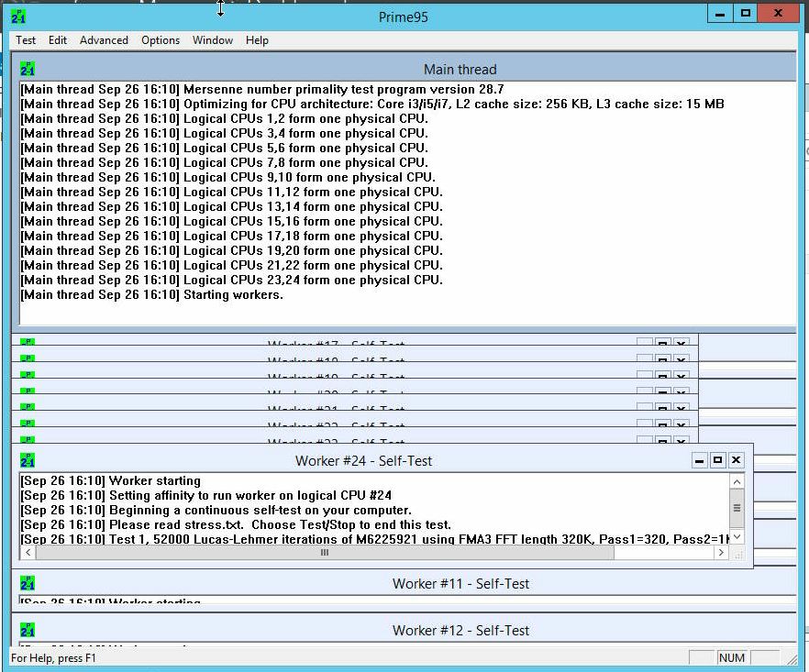The width and height of the screenshot is (809, 672).
Task: Click the 'Logical CPUs 9,10' log line
Action: (x=227, y=178)
